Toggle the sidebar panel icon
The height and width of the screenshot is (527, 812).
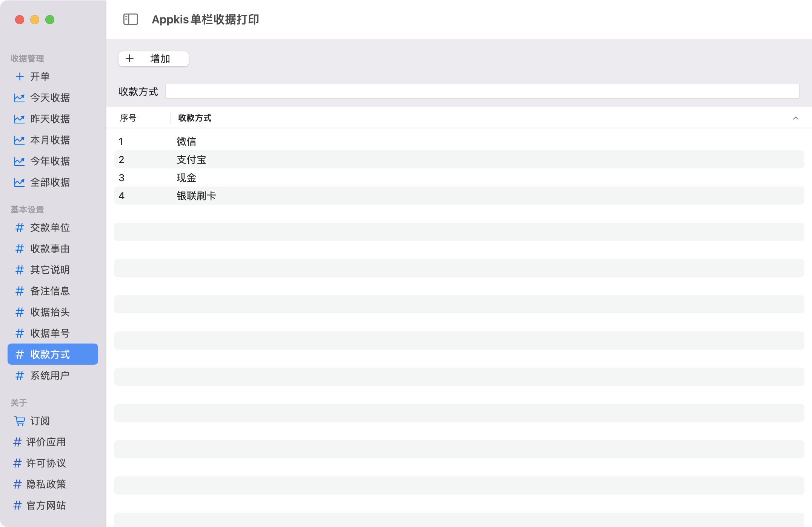tap(131, 19)
